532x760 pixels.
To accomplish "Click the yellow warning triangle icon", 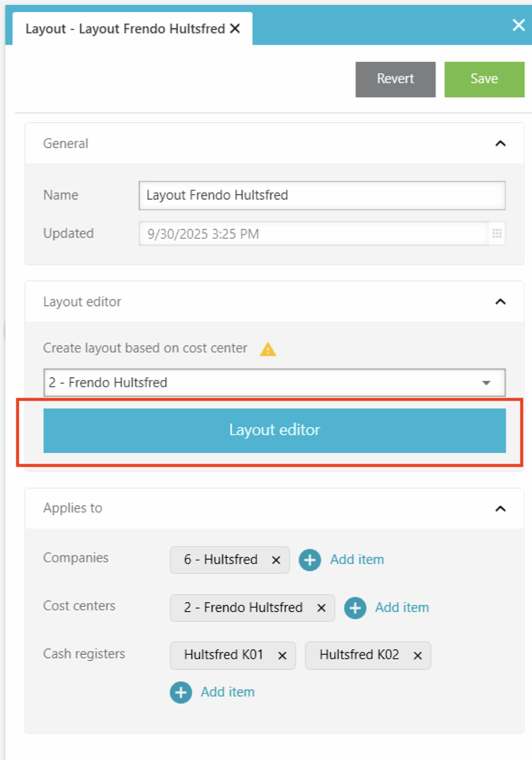I will [x=268, y=349].
